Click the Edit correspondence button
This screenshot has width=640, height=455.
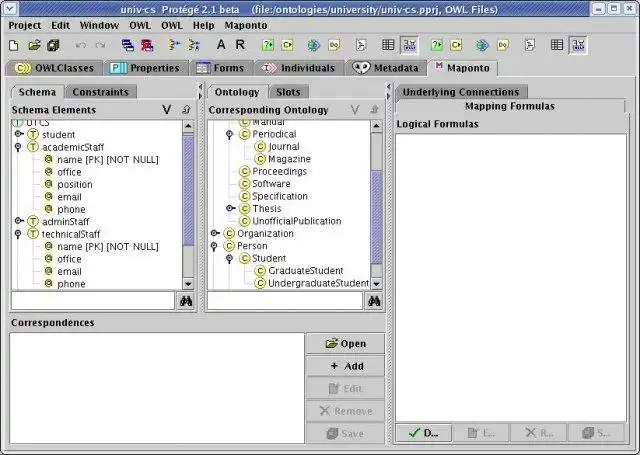346,388
